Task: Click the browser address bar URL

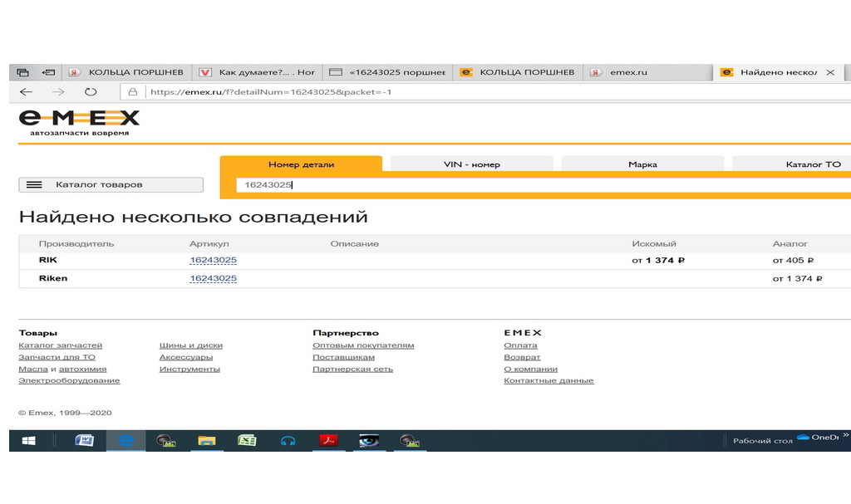Action: [271, 91]
